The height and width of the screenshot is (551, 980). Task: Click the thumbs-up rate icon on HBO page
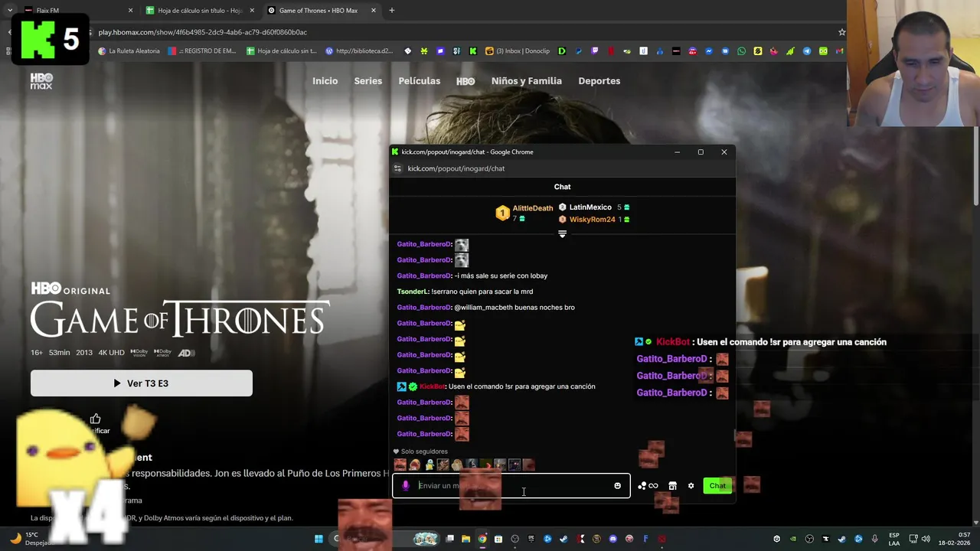tap(96, 419)
